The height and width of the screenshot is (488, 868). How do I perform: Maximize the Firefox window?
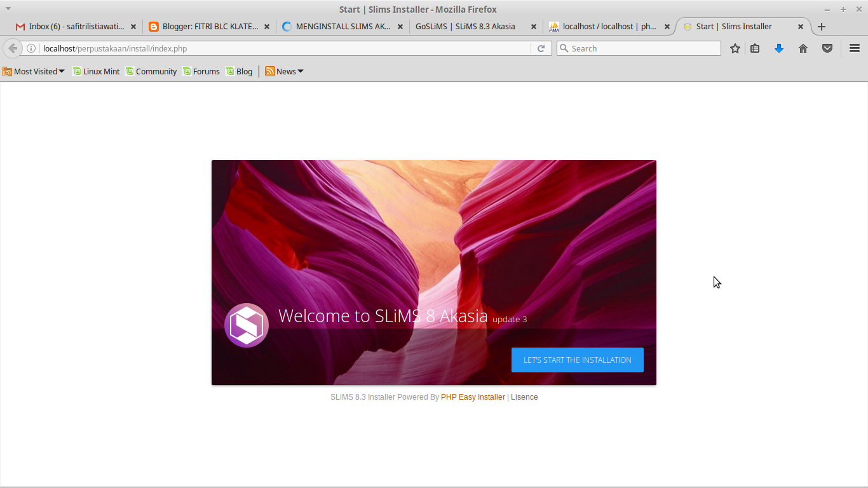tap(843, 9)
